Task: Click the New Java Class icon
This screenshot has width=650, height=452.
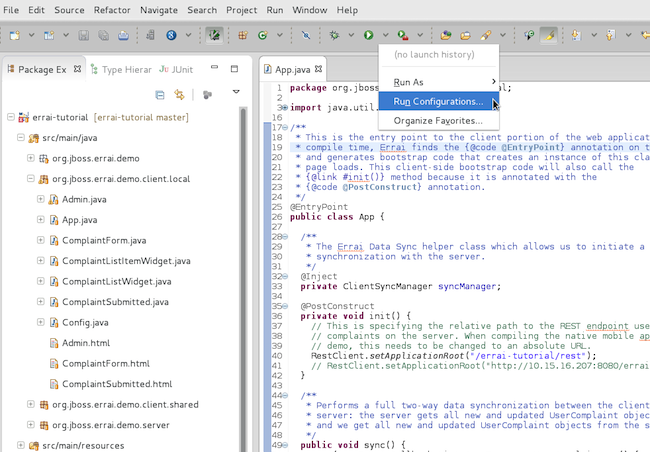Action: click(x=263, y=35)
